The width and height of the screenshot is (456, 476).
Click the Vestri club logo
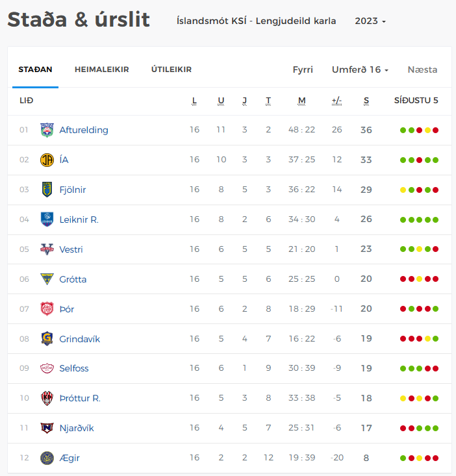(x=47, y=249)
